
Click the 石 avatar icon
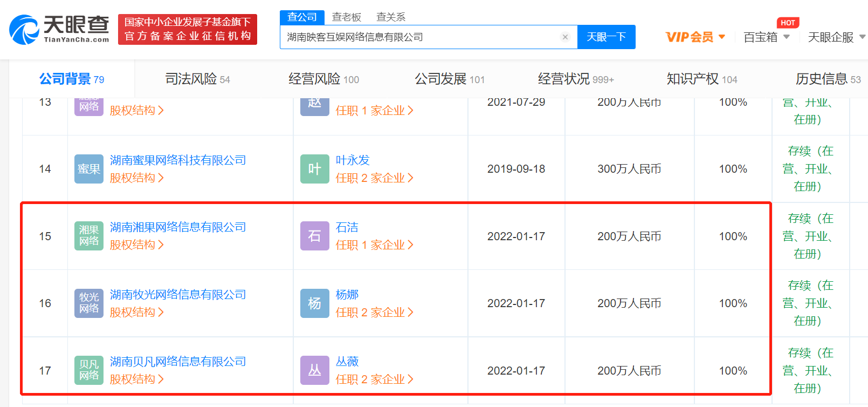315,236
